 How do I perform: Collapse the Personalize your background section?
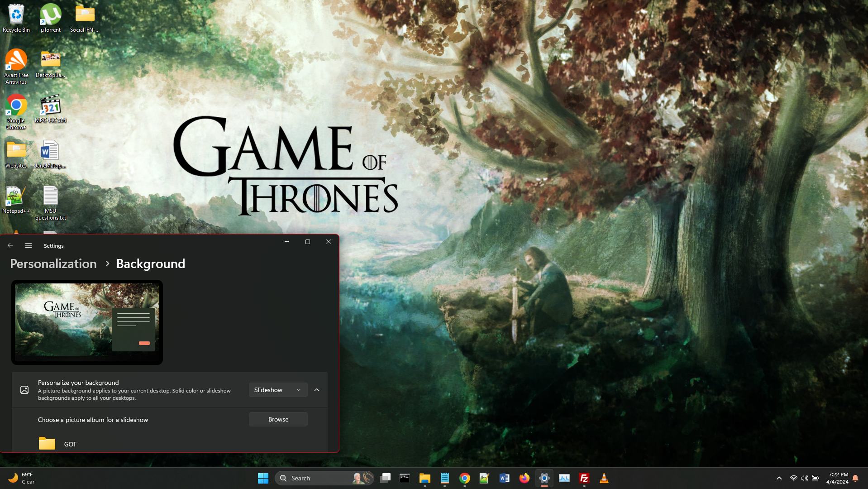tap(317, 390)
